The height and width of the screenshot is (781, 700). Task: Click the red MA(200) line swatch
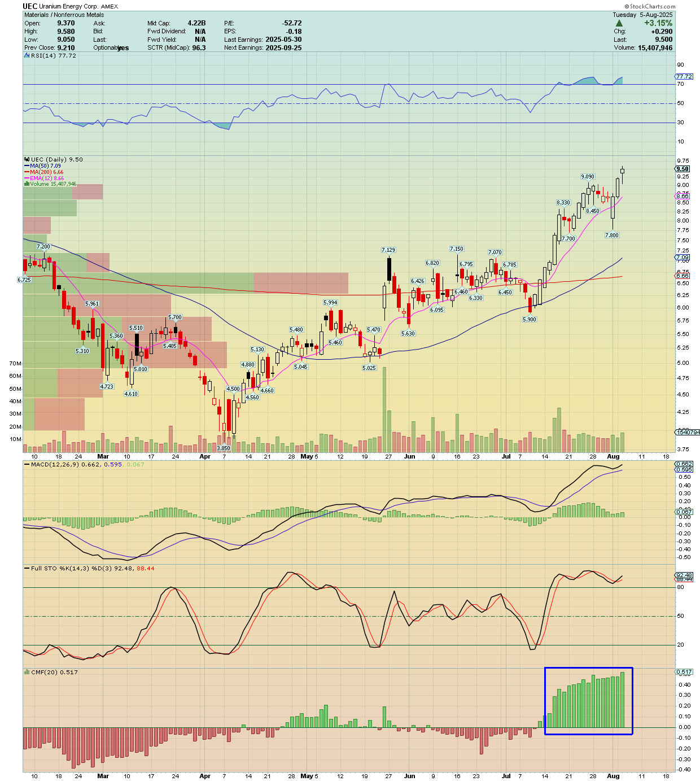coord(27,172)
